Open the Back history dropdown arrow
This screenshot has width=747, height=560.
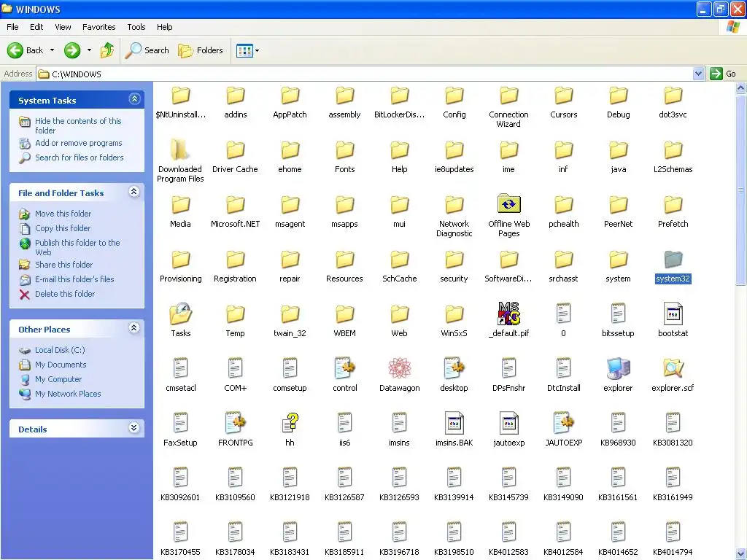[x=52, y=50]
